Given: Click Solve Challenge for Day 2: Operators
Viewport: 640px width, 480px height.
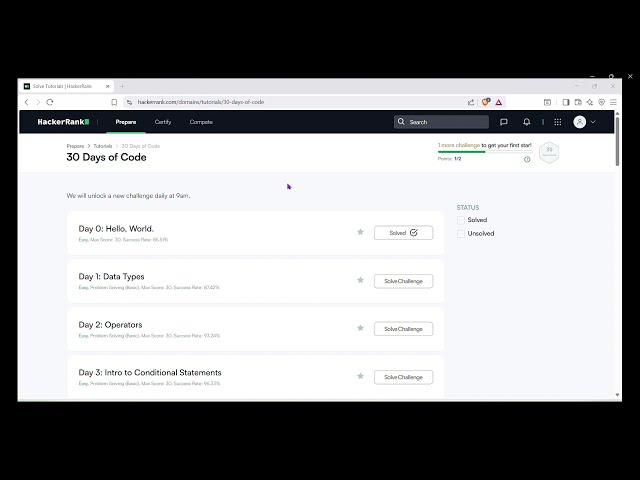Looking at the screenshot, I should pyautogui.click(x=403, y=329).
